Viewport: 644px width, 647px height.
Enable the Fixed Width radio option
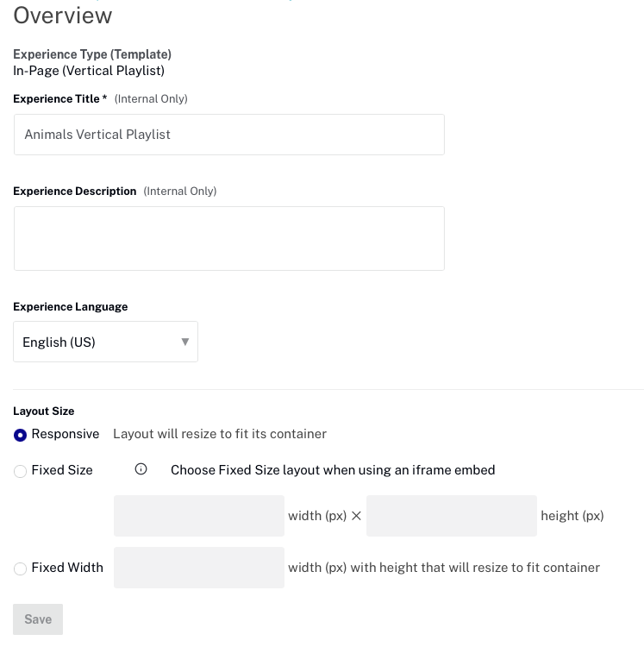coord(20,568)
